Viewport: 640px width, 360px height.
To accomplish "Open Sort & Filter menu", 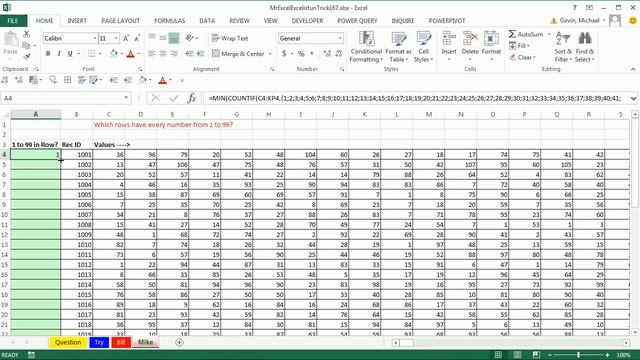I will click(563, 47).
